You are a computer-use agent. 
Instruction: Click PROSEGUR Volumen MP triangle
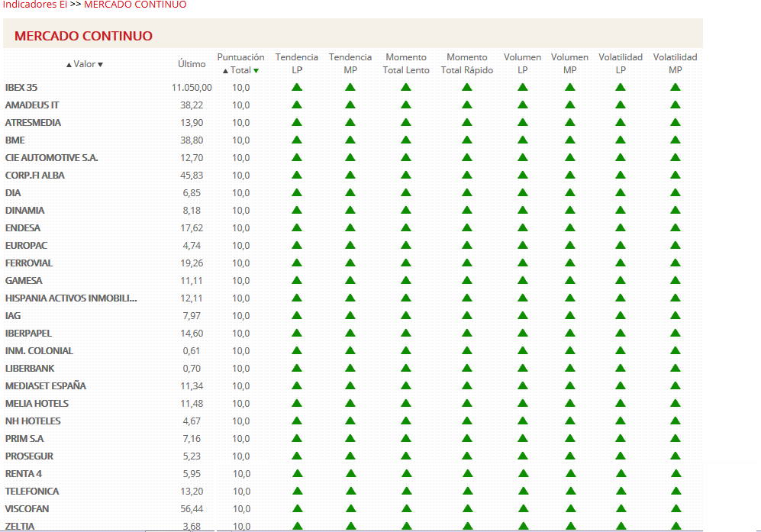click(570, 456)
